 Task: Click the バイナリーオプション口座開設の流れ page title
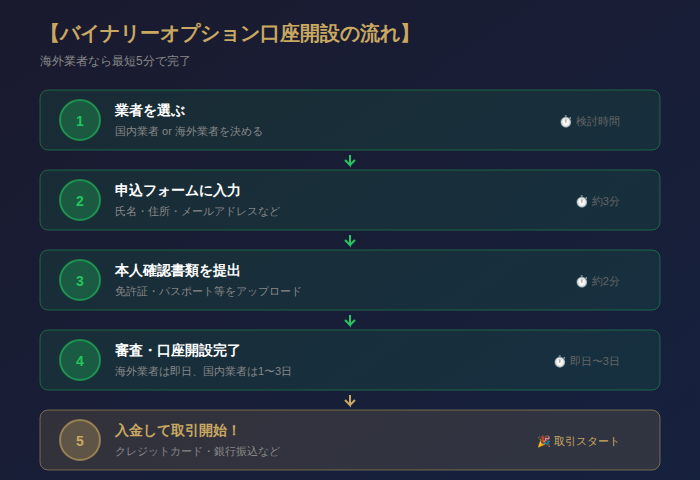(x=227, y=33)
